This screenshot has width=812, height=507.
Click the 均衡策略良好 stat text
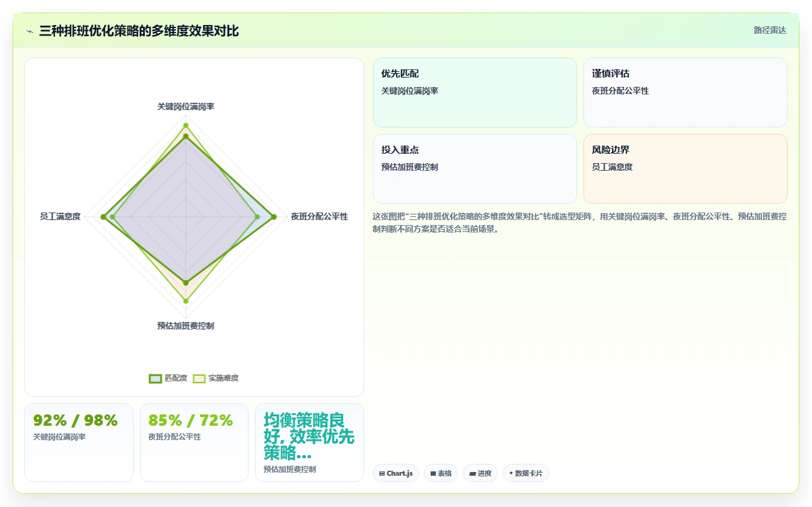pyautogui.click(x=309, y=436)
